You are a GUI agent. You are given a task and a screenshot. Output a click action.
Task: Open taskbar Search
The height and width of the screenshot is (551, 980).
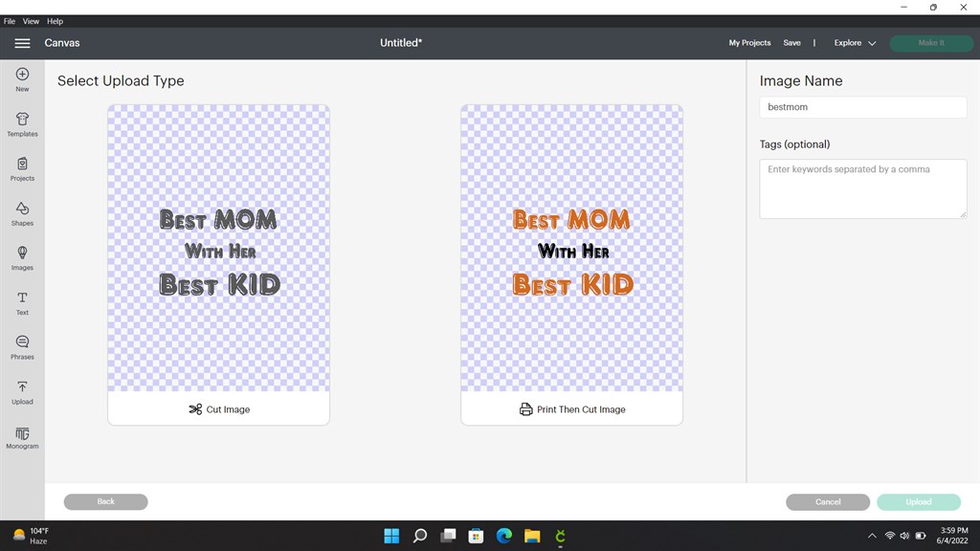point(420,536)
